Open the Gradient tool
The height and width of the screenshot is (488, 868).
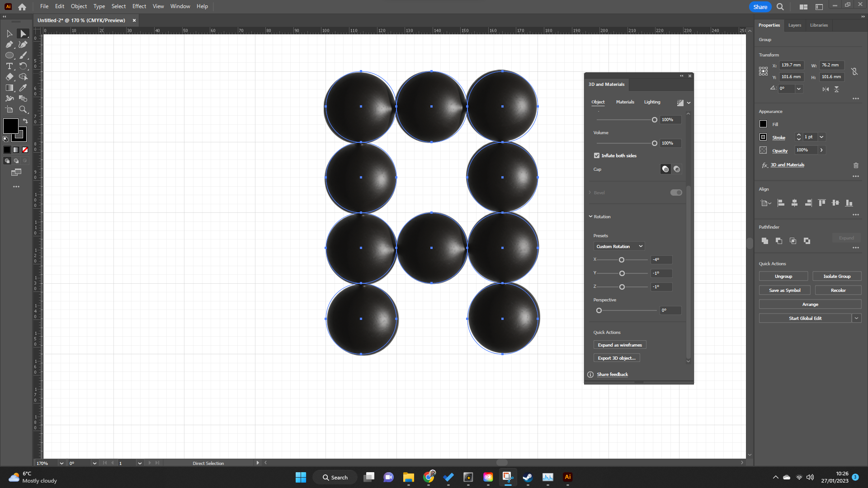[9, 88]
